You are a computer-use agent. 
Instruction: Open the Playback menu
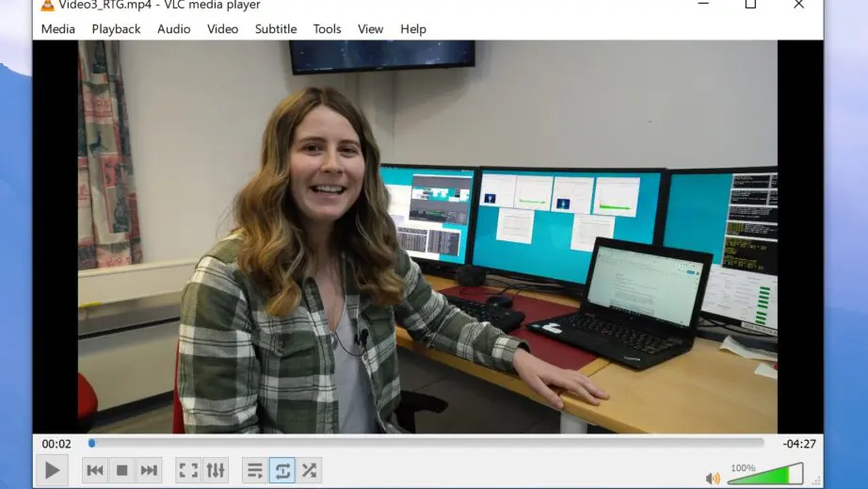(116, 28)
